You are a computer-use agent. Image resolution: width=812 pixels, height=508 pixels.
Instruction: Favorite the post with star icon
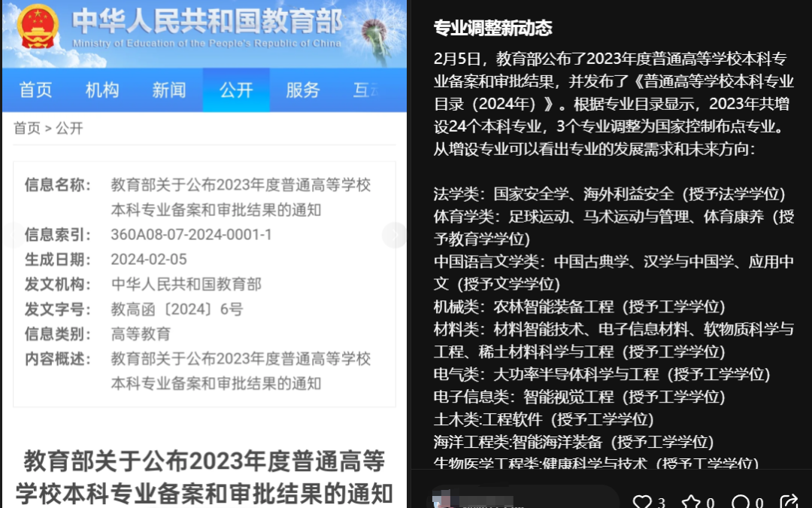pyautogui.click(x=691, y=501)
